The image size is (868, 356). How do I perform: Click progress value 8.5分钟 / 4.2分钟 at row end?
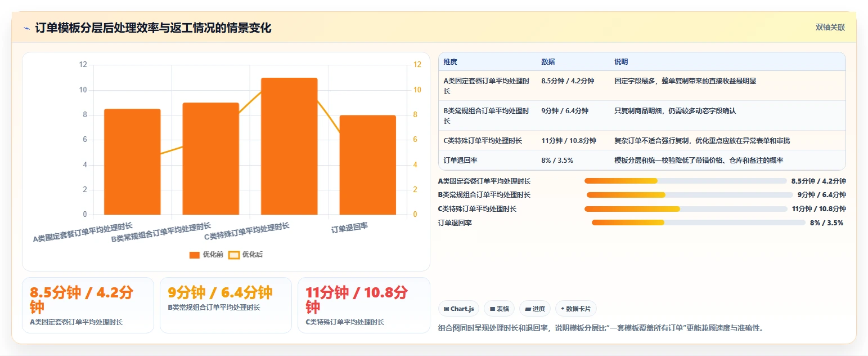(818, 181)
